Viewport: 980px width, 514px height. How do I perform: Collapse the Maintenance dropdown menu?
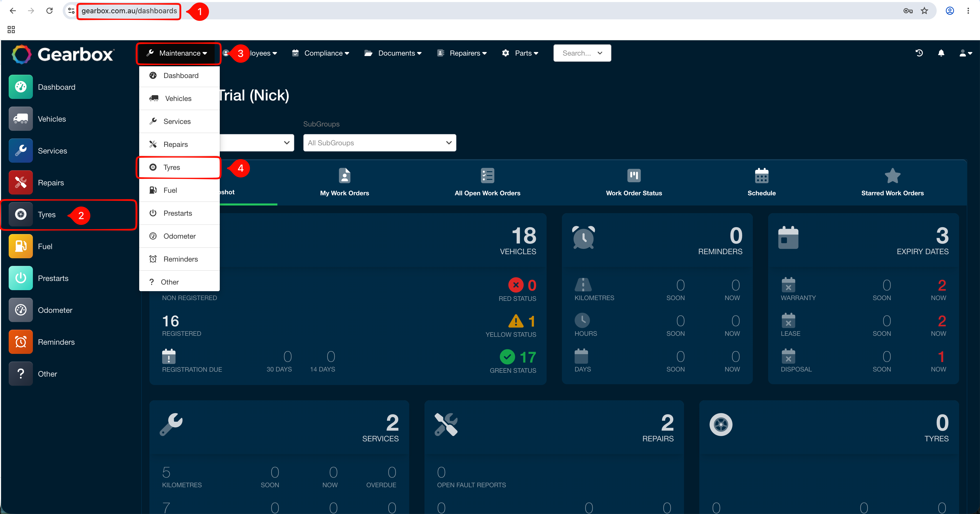177,53
